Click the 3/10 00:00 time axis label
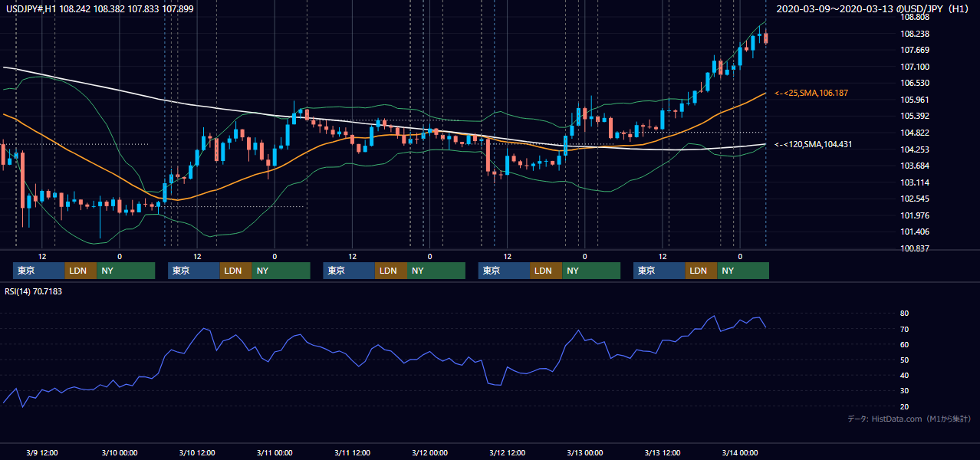The image size is (980, 460). 119,452
